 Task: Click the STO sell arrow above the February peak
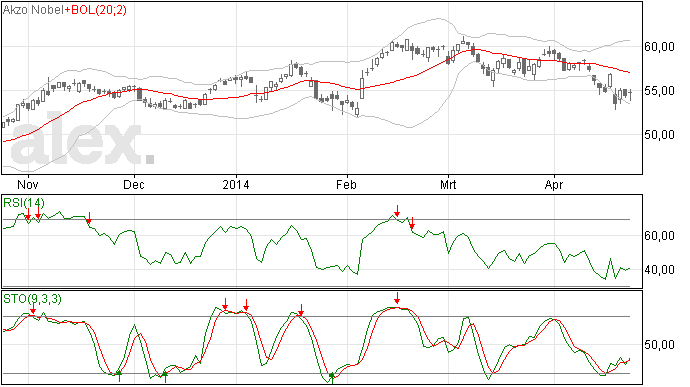(397, 298)
